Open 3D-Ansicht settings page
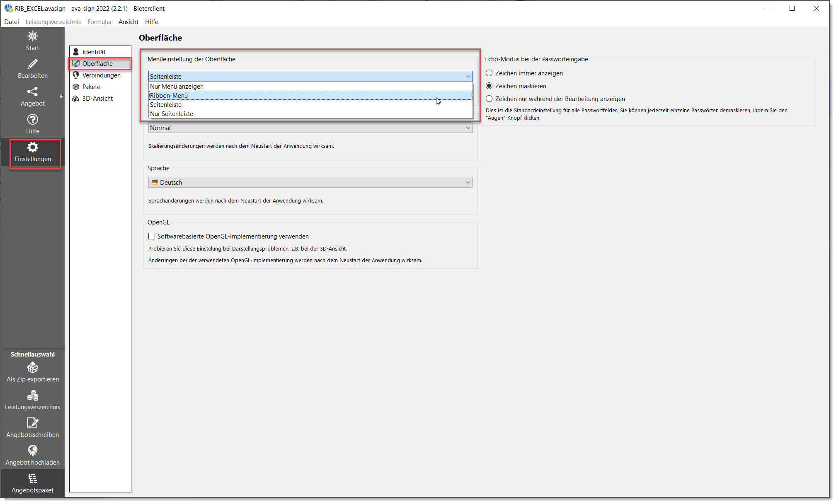 tap(100, 98)
